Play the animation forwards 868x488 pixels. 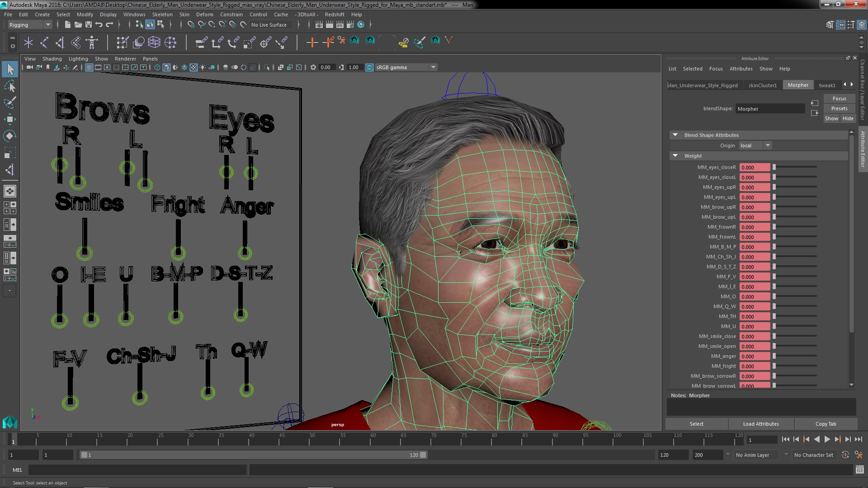tap(827, 439)
